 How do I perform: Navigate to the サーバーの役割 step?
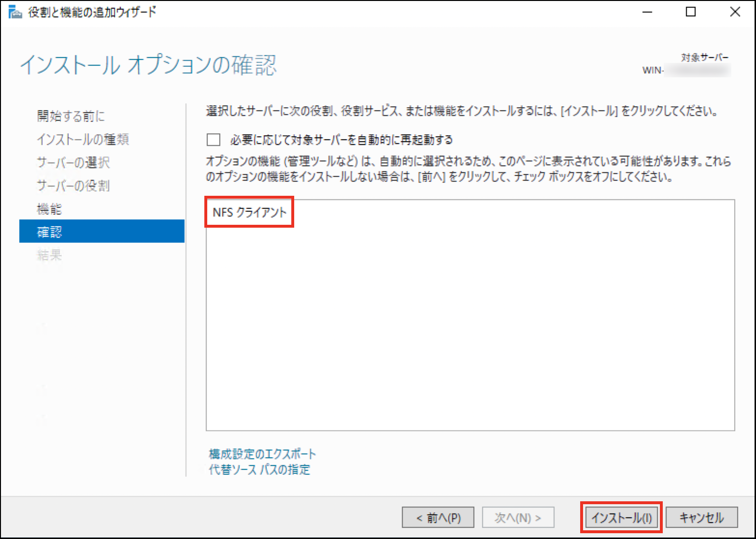pyautogui.click(x=73, y=186)
